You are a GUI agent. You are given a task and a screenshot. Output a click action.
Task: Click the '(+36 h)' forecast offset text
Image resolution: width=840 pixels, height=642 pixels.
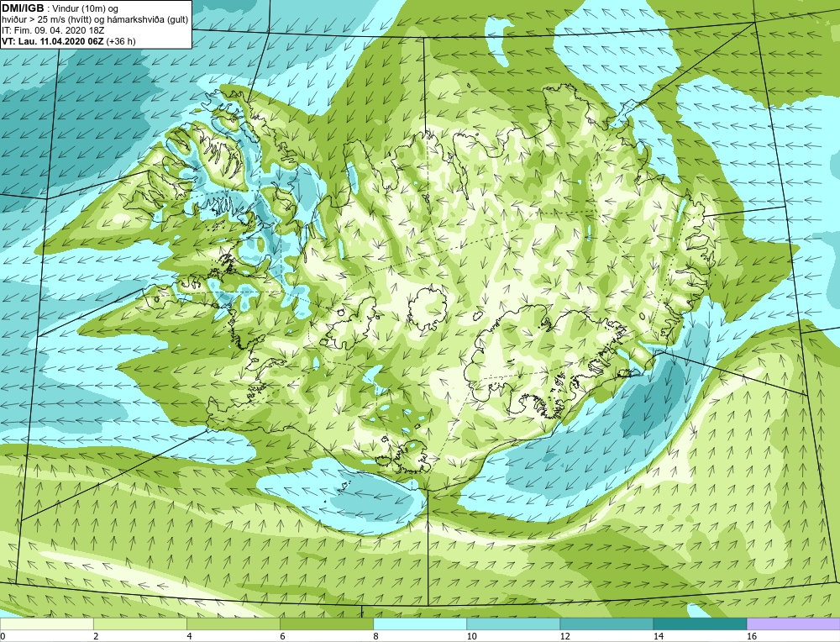(121, 41)
